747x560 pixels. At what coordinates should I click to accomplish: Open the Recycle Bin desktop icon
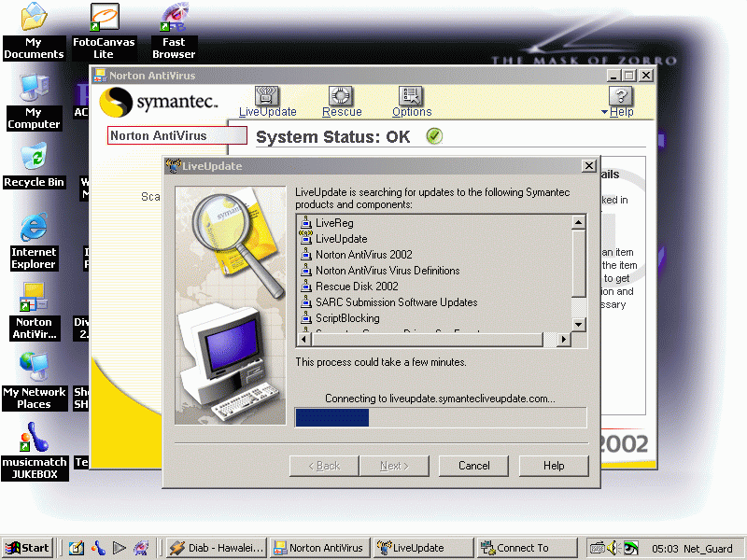pyautogui.click(x=34, y=166)
